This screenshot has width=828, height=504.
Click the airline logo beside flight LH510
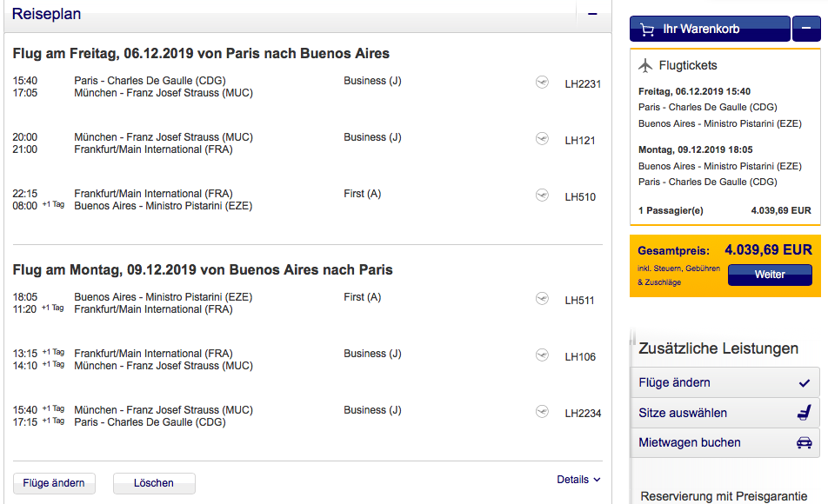click(543, 196)
